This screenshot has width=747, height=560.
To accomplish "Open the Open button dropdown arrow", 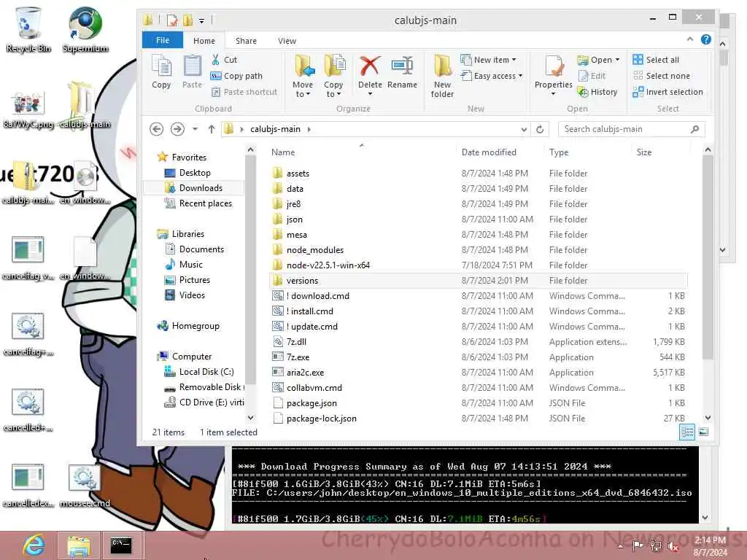I will (617, 60).
